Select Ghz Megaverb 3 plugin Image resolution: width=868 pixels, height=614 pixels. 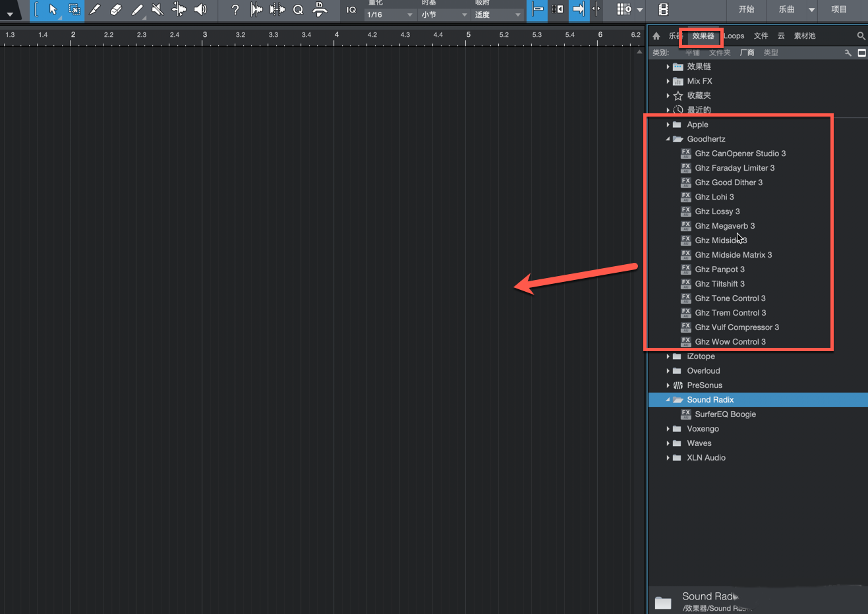(725, 226)
